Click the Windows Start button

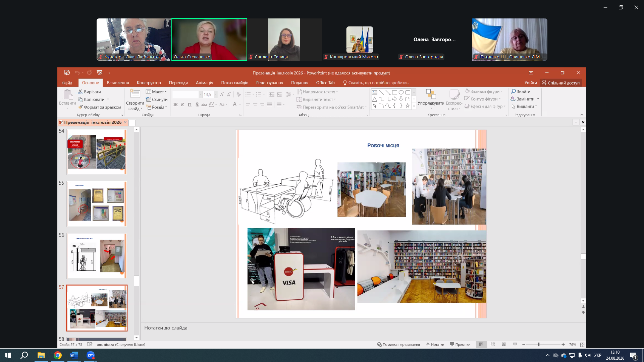pyautogui.click(x=8, y=355)
